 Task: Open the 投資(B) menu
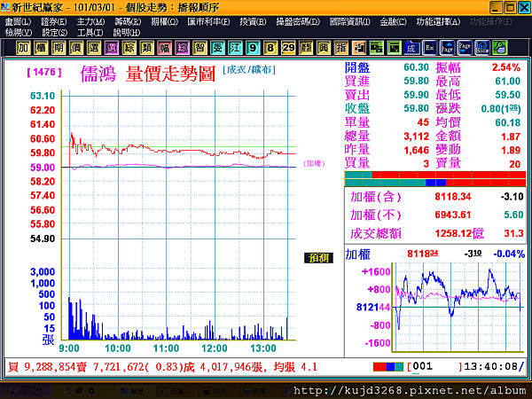(253, 21)
